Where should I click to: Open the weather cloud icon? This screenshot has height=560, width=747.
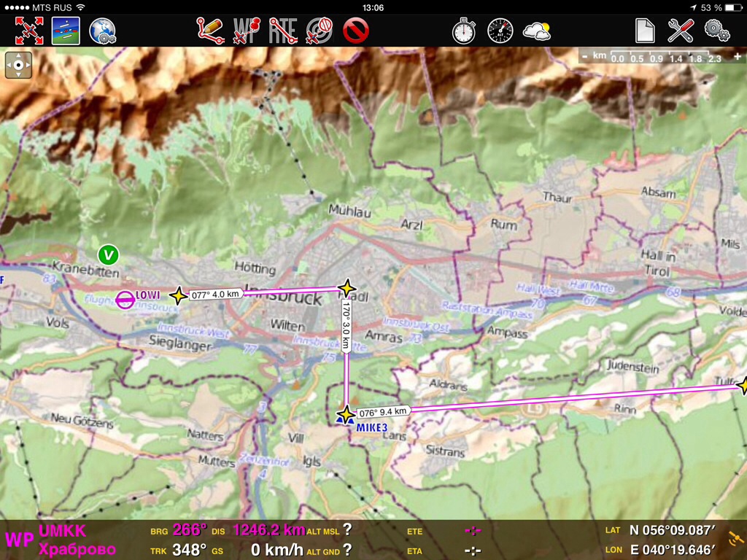[537, 31]
